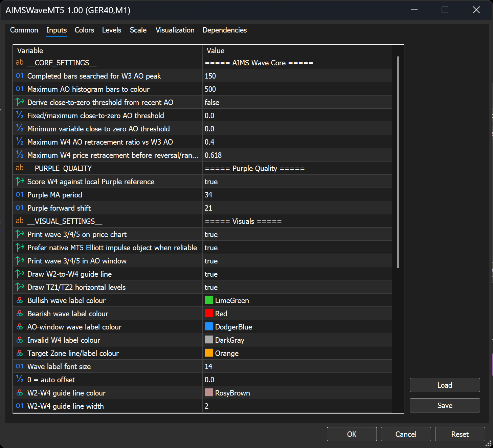
Task: Click boolean icon beside Print wave on price chart
Action: [x=20, y=234]
